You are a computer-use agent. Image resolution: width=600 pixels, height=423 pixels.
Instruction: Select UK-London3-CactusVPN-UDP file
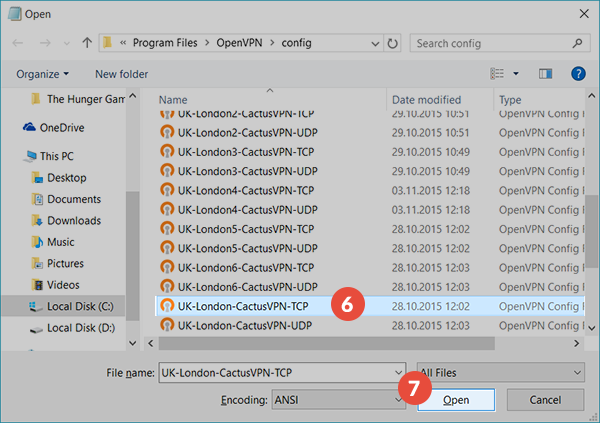pos(370,171)
